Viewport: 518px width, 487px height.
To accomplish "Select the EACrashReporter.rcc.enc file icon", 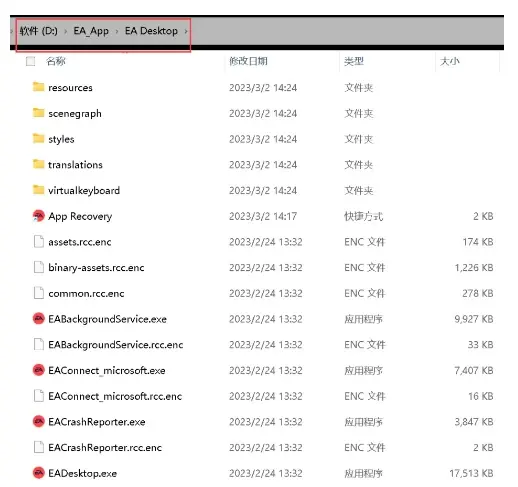I will pos(39,447).
